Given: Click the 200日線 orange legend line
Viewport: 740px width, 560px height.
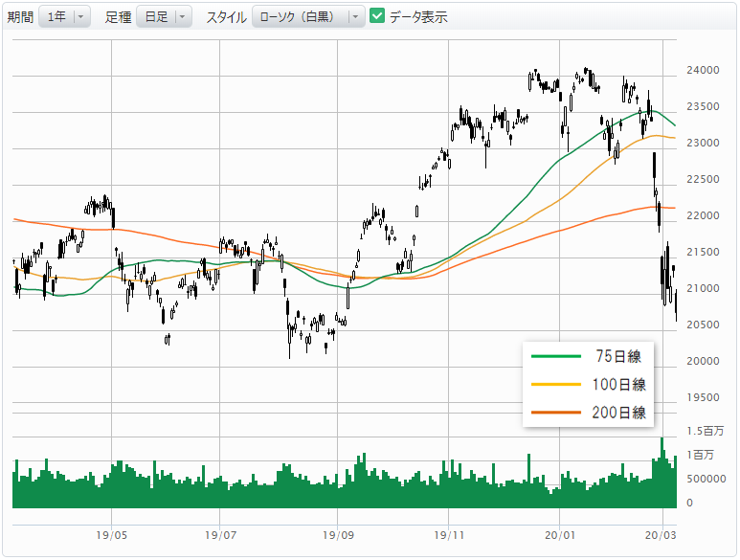Looking at the screenshot, I should [556, 413].
